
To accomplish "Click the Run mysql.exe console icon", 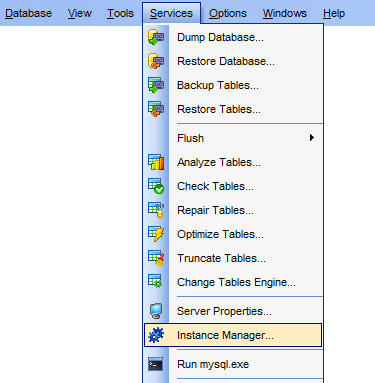I will point(156,364).
